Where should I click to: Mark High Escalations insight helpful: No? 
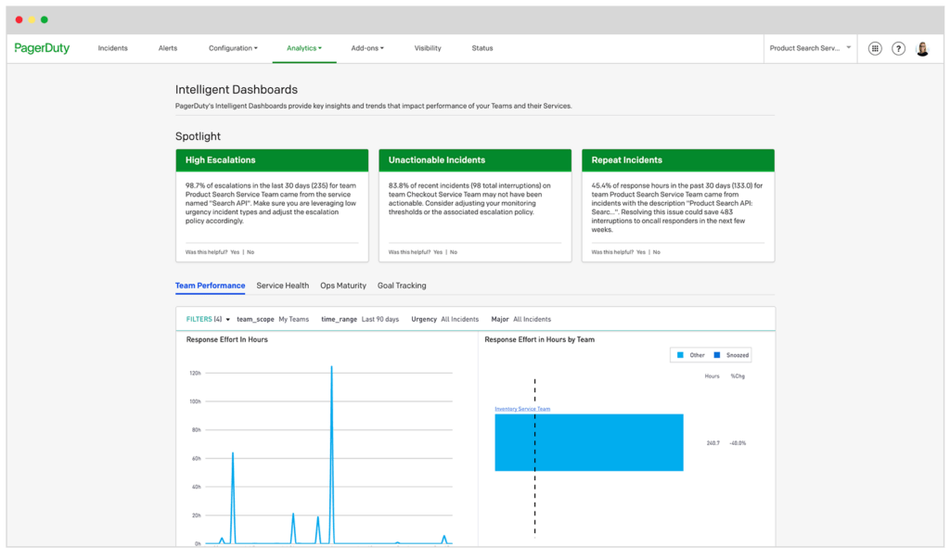(250, 252)
